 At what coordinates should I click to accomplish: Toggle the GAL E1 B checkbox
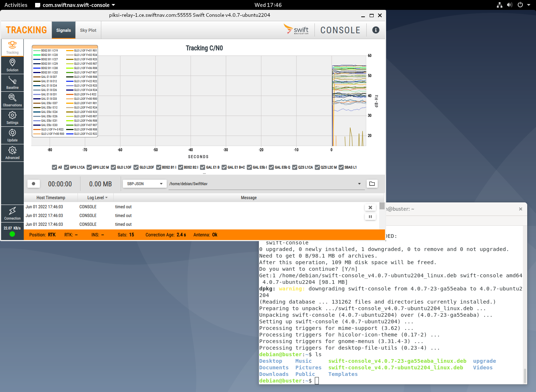(203, 167)
